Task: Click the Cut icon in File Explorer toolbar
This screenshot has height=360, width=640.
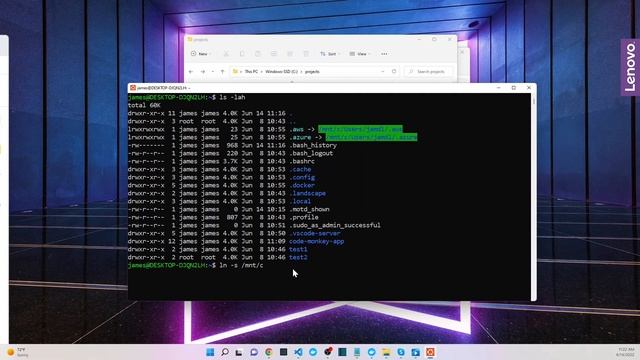Action: pyautogui.click(x=226, y=54)
